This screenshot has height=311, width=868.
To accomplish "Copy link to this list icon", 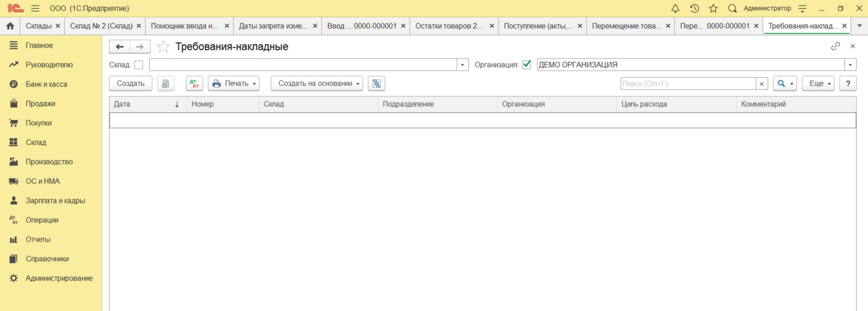I will pos(835,47).
